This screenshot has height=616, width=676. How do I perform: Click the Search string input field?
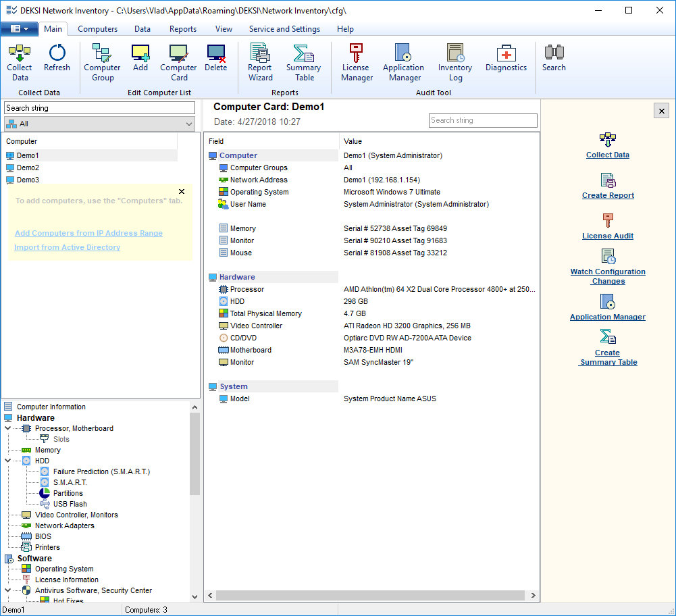[99, 107]
